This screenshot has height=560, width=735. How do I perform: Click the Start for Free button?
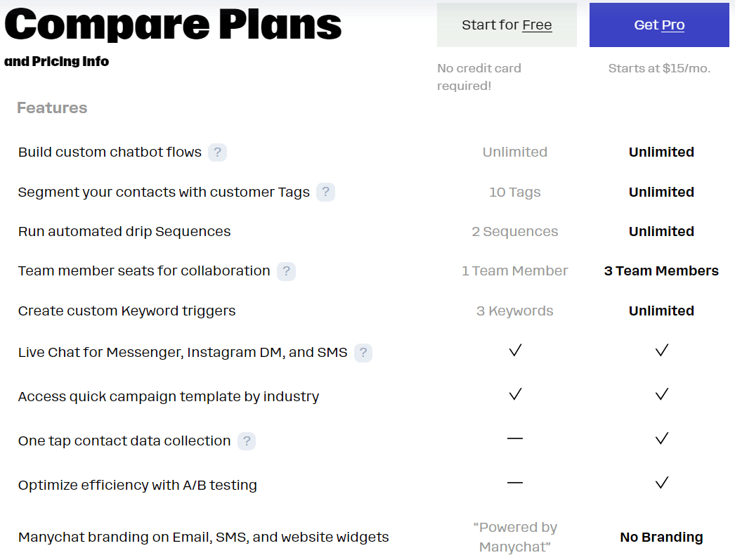[507, 25]
